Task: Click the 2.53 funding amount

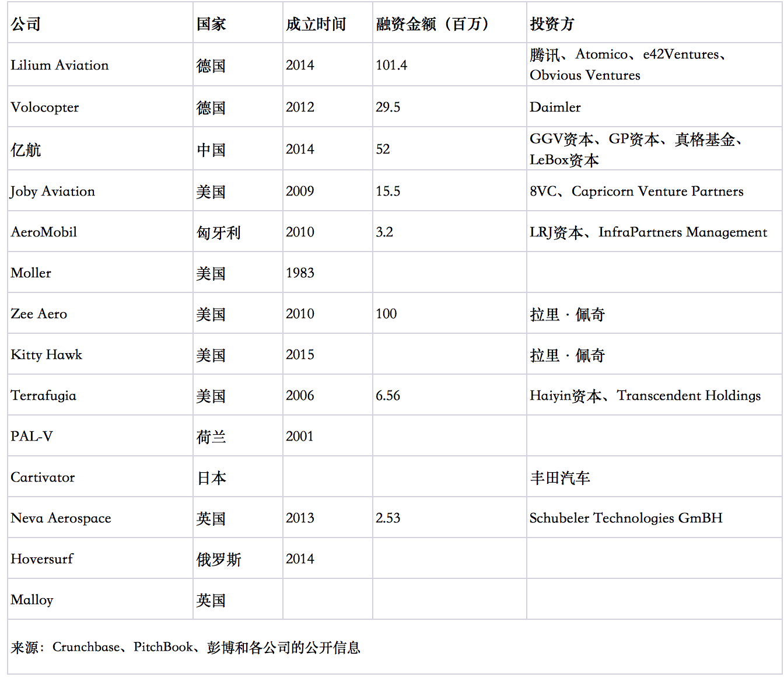Action: click(387, 518)
